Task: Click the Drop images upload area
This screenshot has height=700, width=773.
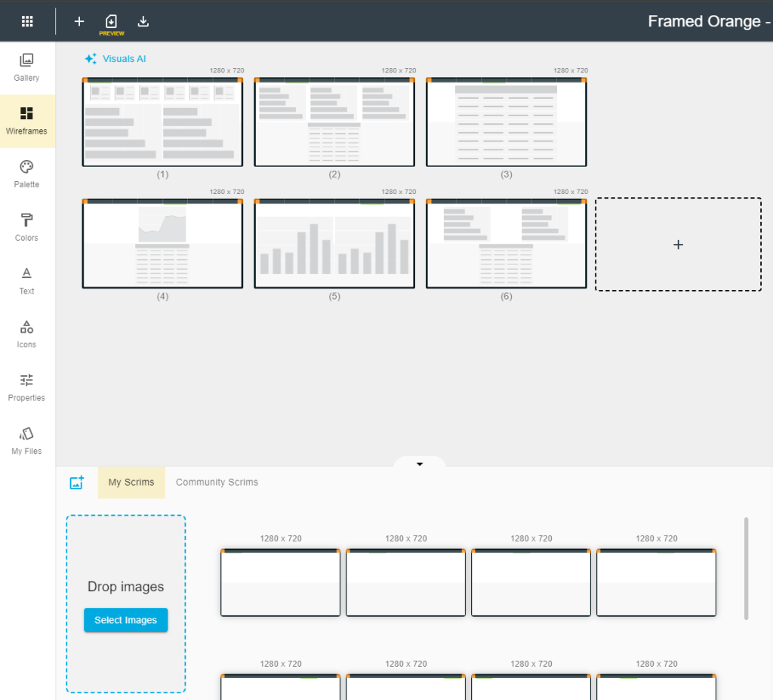Action: [x=126, y=604]
